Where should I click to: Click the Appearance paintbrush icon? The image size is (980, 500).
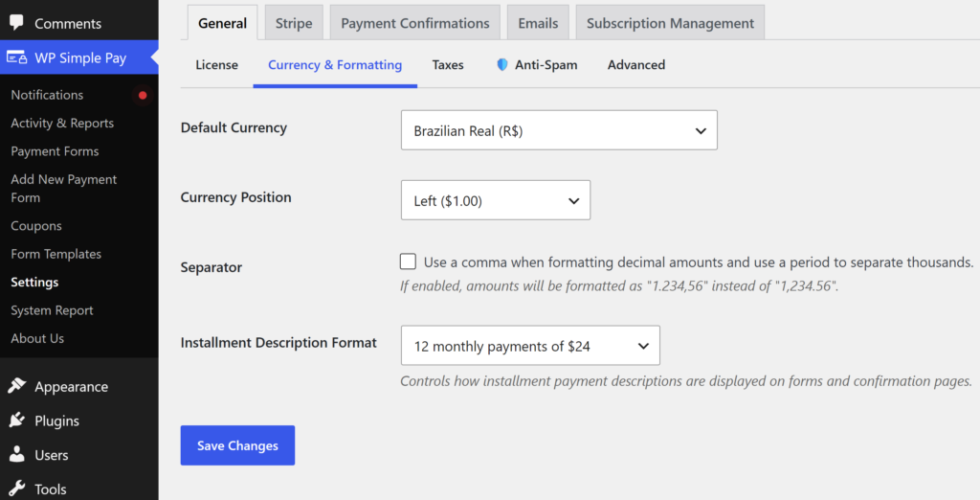click(17, 386)
